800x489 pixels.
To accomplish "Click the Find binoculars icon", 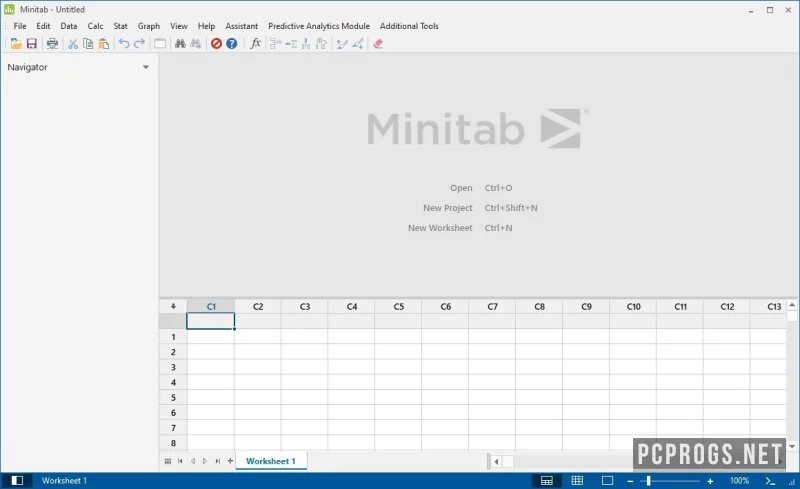I will click(x=180, y=44).
